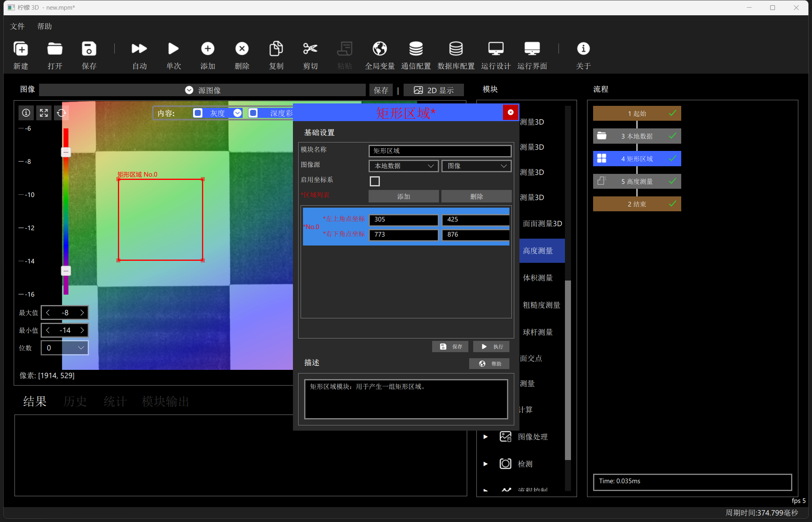This screenshot has width=812, height=522.
Task: Click the 剪切 (cut) scissors icon
Action: [x=310, y=49]
